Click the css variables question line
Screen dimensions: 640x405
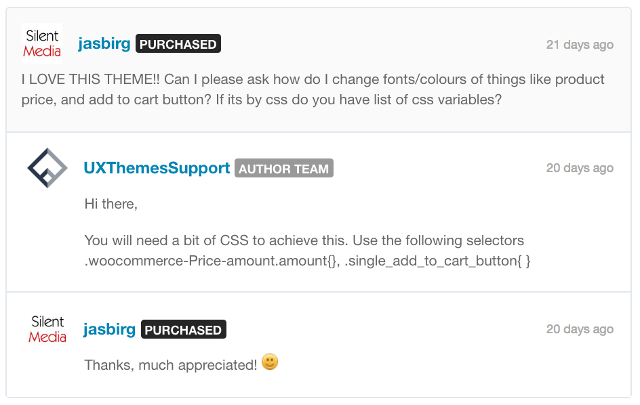tap(262, 100)
